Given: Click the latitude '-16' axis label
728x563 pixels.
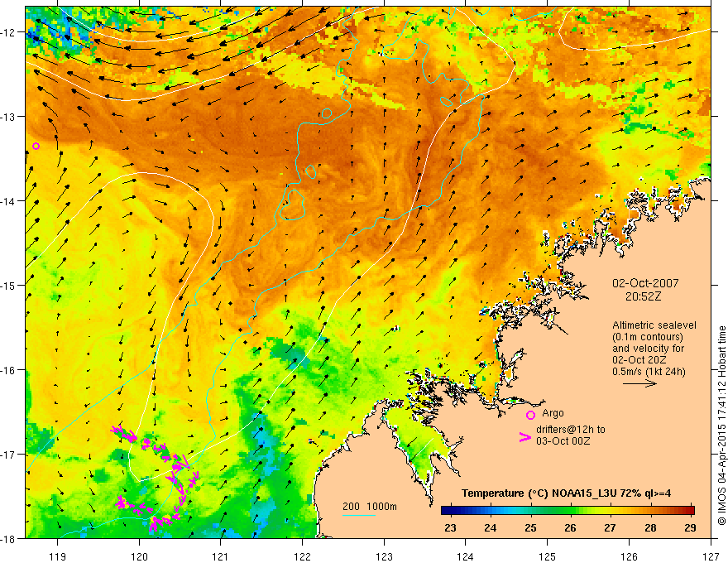Looking at the screenshot, I should (x=9, y=370).
